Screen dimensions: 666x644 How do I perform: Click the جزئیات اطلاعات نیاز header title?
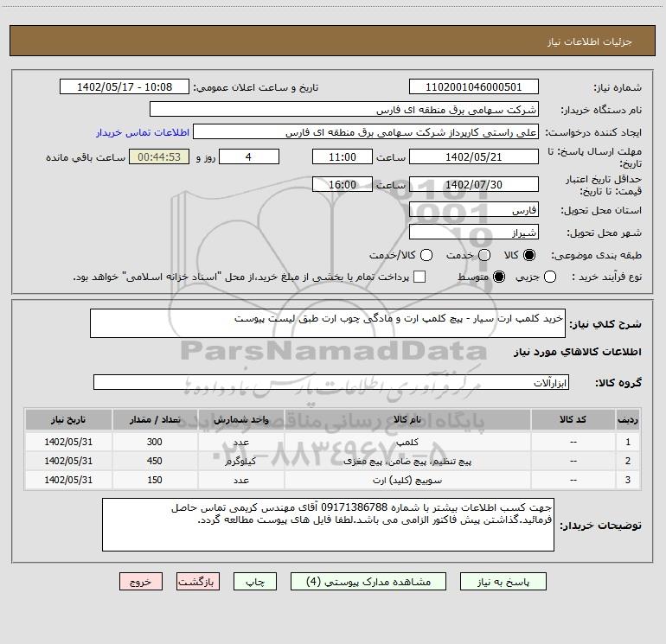(x=590, y=41)
